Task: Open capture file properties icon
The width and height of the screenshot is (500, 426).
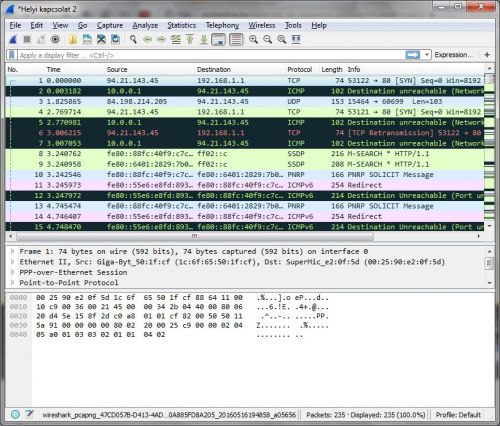Action: click(x=30, y=414)
